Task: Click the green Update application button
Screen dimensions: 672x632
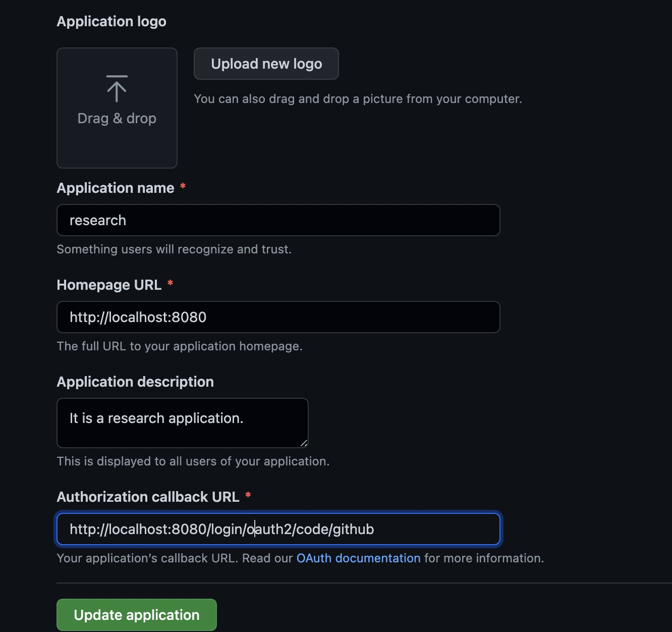Action: tap(136, 615)
